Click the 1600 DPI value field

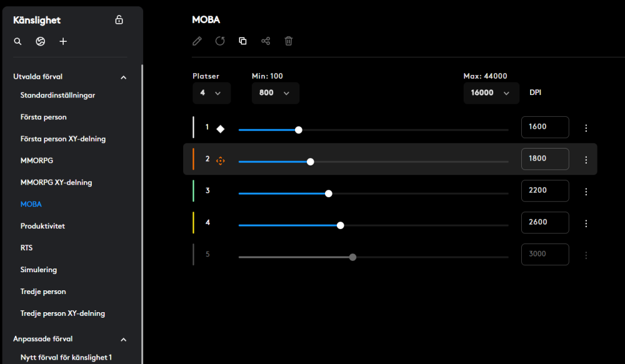(x=544, y=127)
